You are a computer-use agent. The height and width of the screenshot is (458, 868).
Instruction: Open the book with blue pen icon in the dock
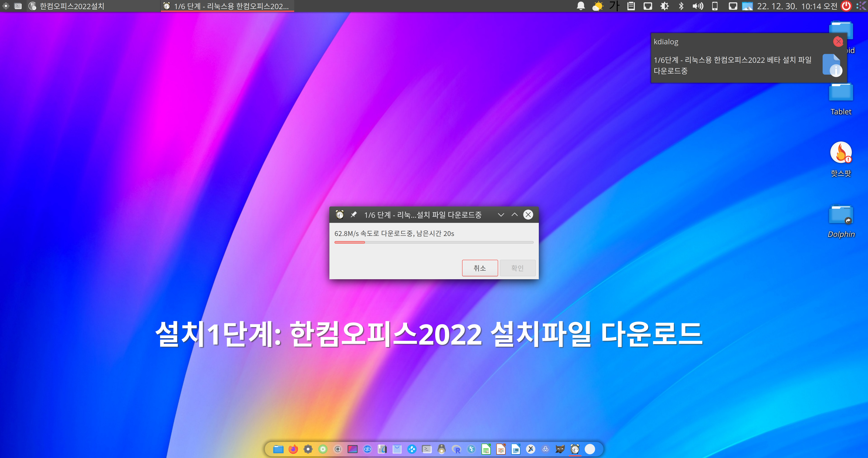pos(382,449)
